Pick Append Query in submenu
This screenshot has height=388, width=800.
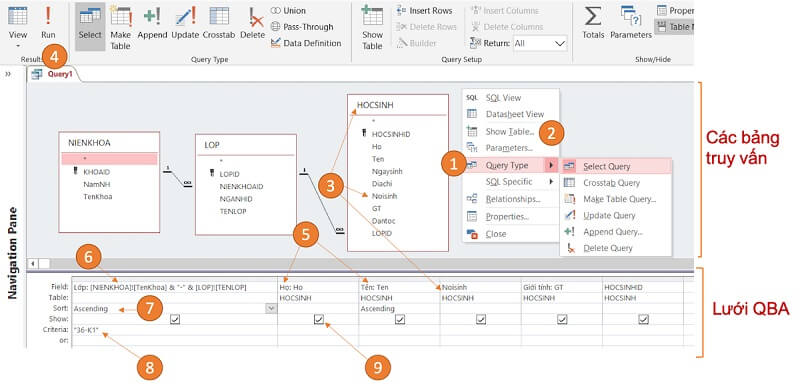tap(616, 232)
